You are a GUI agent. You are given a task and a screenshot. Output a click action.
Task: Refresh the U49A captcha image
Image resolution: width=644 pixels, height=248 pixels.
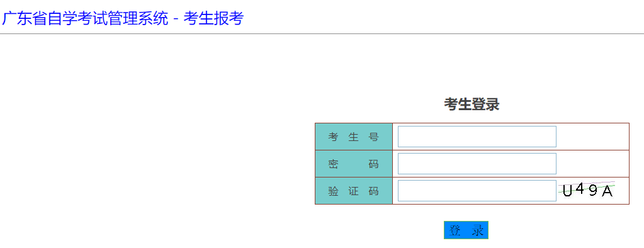[587, 190]
